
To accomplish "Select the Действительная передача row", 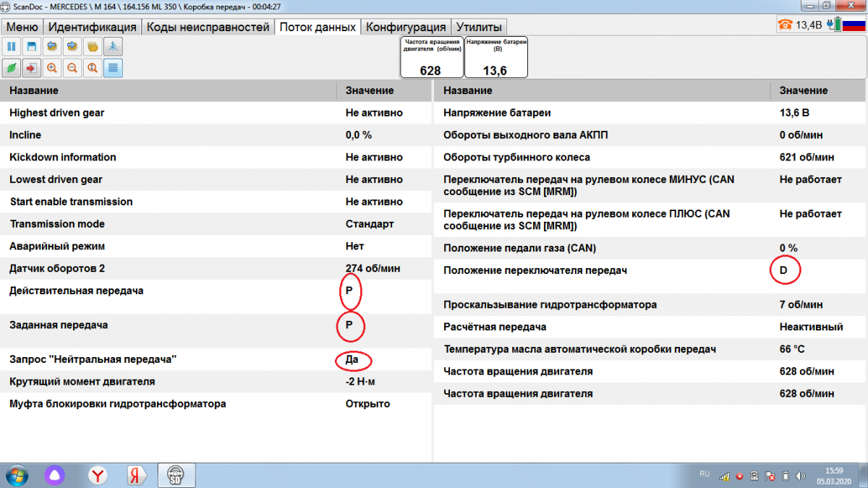I will 216,296.
